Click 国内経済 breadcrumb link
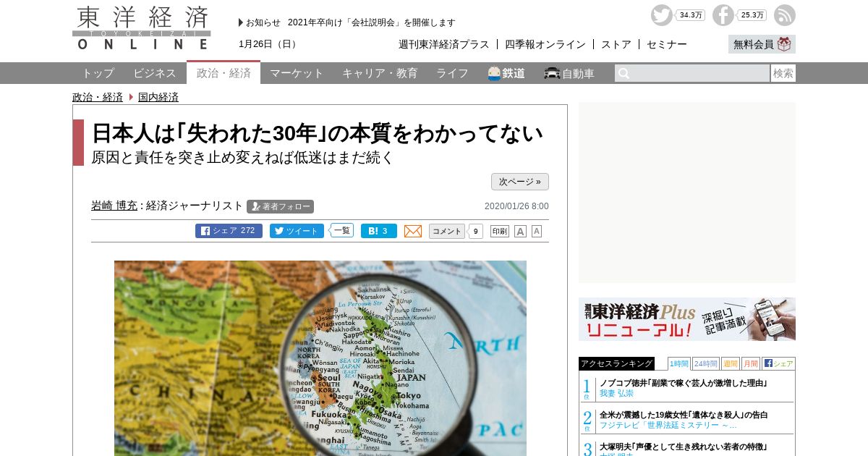Image resolution: width=868 pixels, height=456 pixels. pos(158,97)
